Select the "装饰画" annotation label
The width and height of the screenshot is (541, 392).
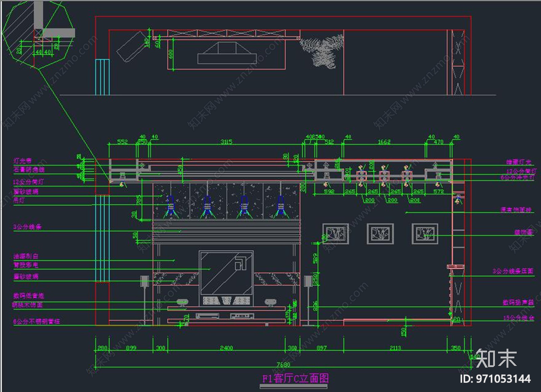coord(524,232)
